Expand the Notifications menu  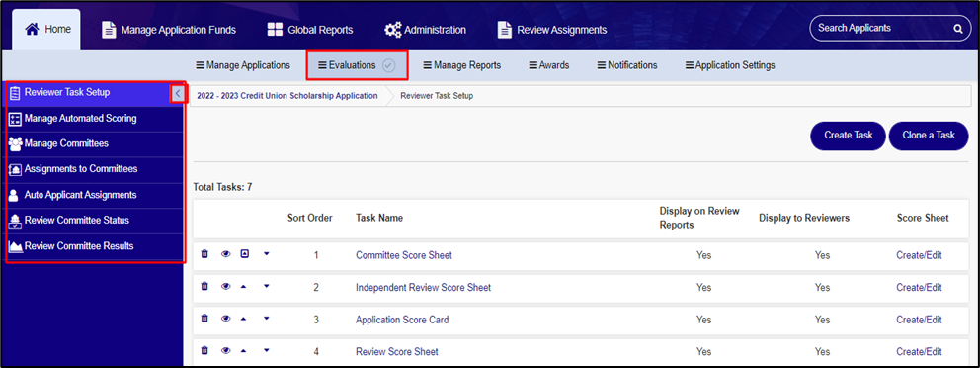click(x=627, y=65)
